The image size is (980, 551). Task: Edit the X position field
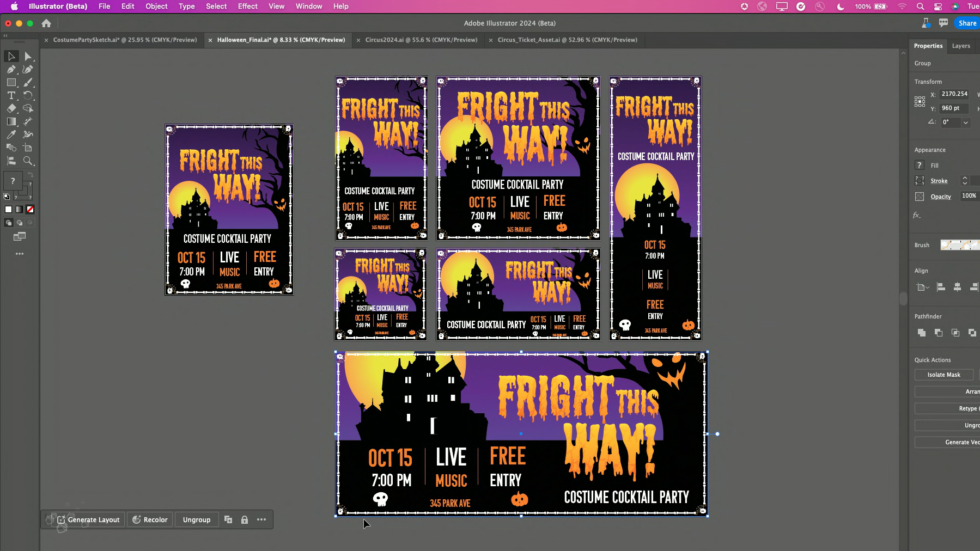[954, 94]
